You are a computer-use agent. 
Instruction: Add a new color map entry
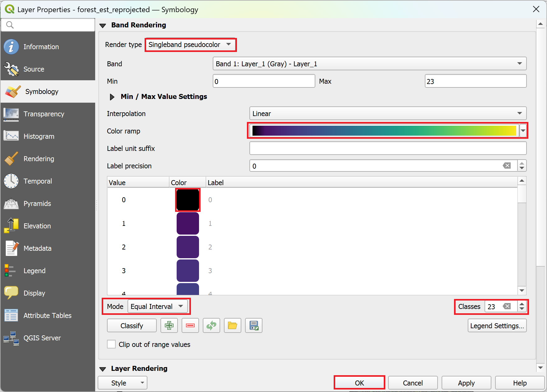(169, 325)
